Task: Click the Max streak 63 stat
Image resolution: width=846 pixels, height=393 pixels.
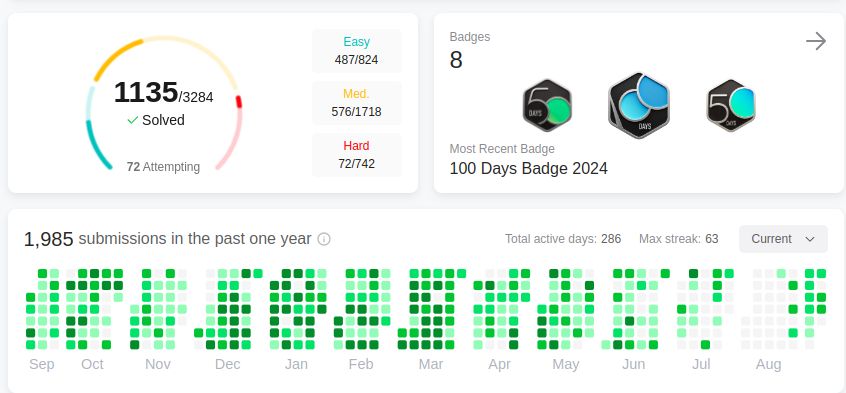Action: pos(679,239)
